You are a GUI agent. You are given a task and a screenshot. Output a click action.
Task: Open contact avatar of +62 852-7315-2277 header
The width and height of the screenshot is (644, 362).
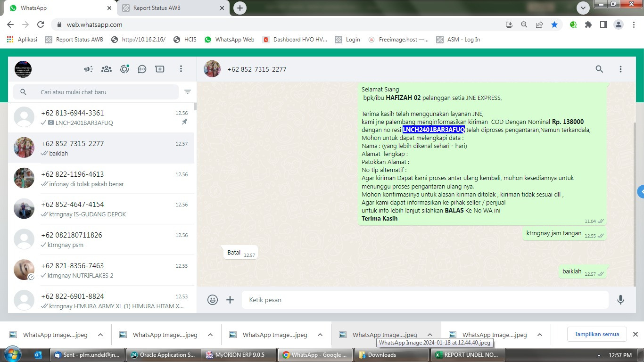[x=212, y=69]
